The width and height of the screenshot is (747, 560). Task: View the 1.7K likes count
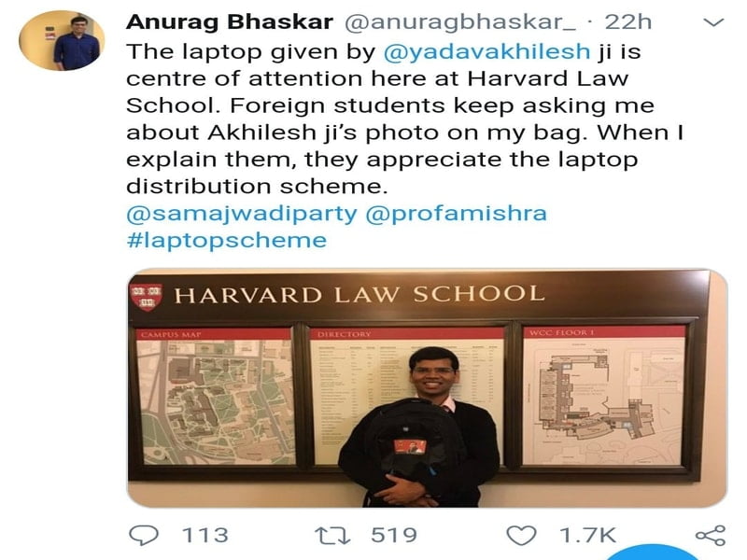pos(588,535)
